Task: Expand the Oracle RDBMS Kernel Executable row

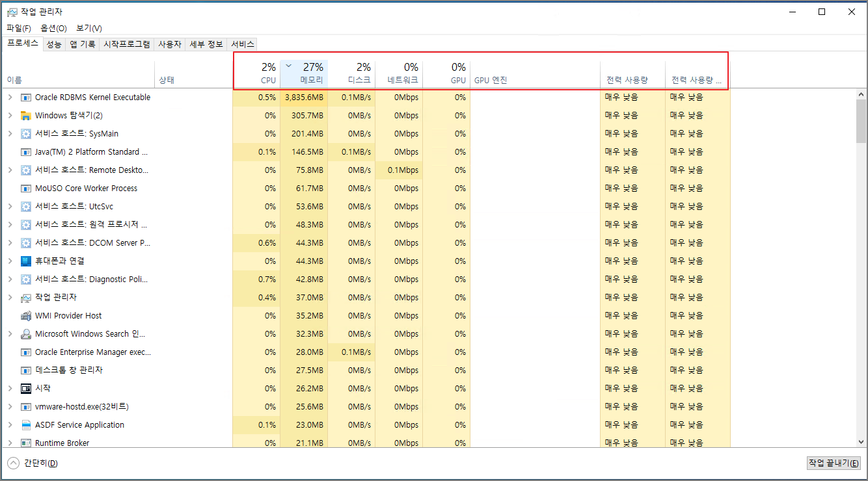Action: pos(10,97)
